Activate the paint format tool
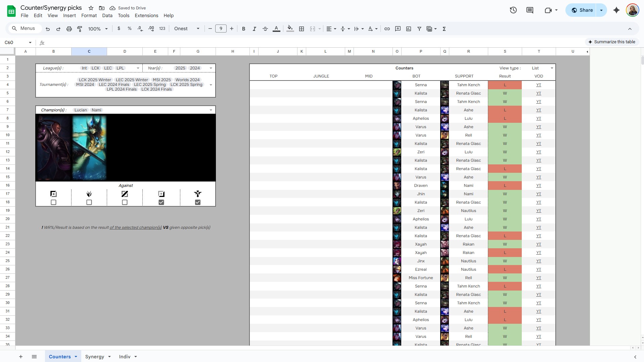Viewport: 644px width, 362px height. coord(80,29)
